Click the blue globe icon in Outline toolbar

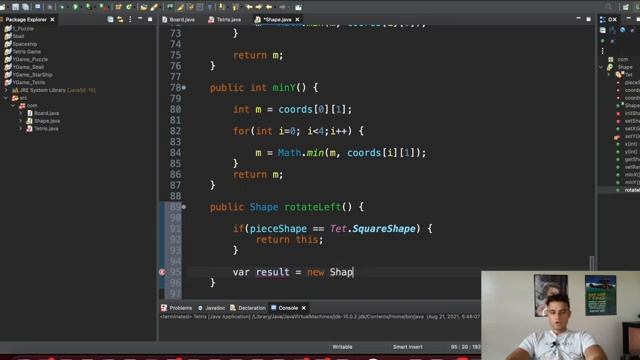(x=622, y=30)
